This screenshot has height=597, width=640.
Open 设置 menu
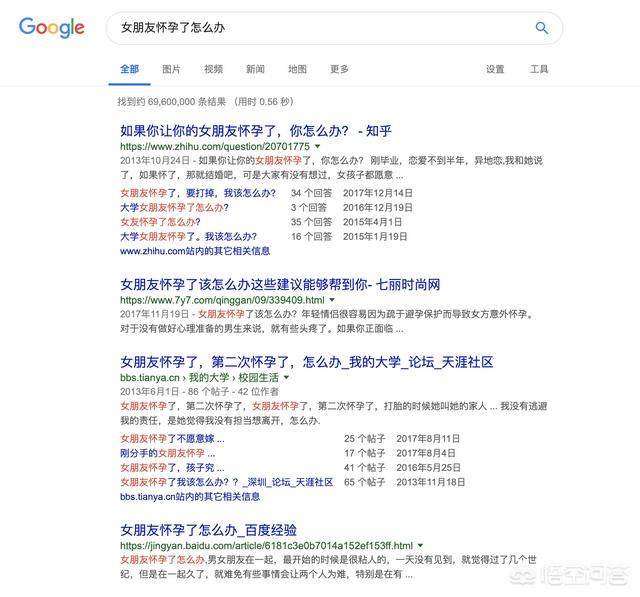point(495,69)
